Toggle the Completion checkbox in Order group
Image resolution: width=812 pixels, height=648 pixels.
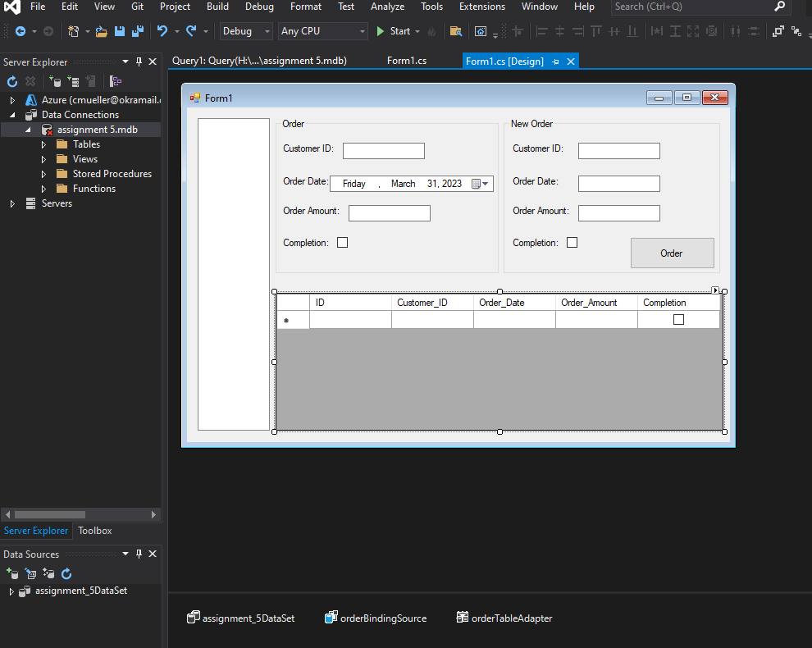pos(343,243)
